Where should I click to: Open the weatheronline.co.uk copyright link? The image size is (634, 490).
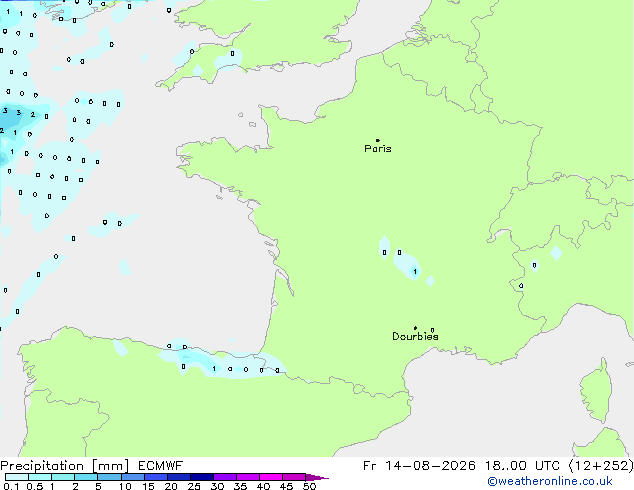(550, 482)
